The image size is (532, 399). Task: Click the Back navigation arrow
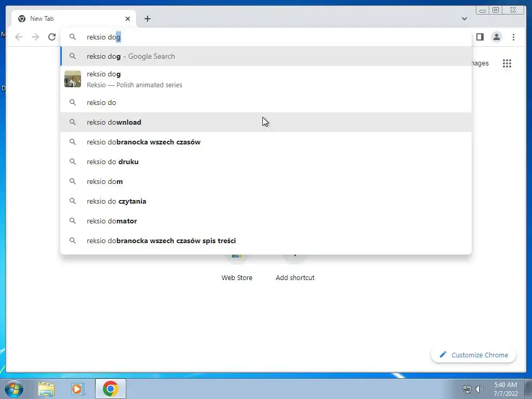coord(19,37)
